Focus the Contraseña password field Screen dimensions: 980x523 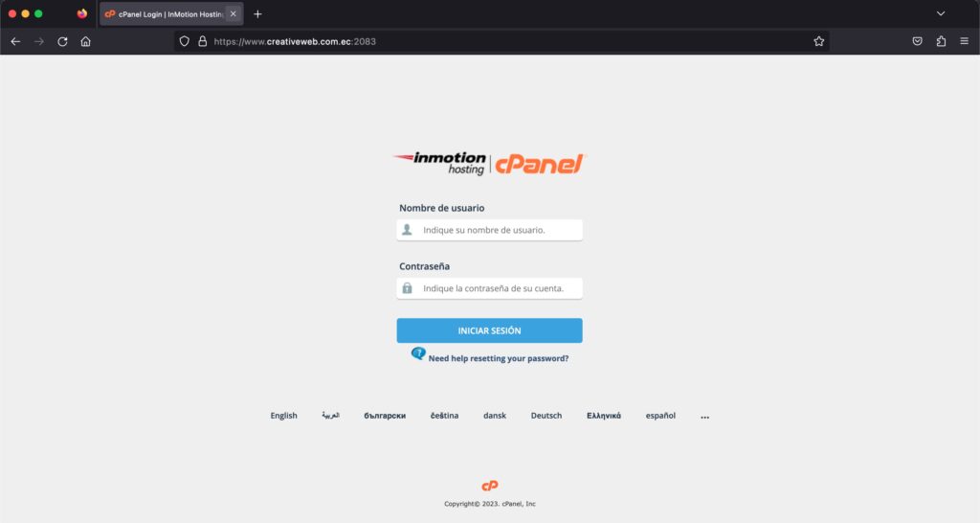(489, 288)
